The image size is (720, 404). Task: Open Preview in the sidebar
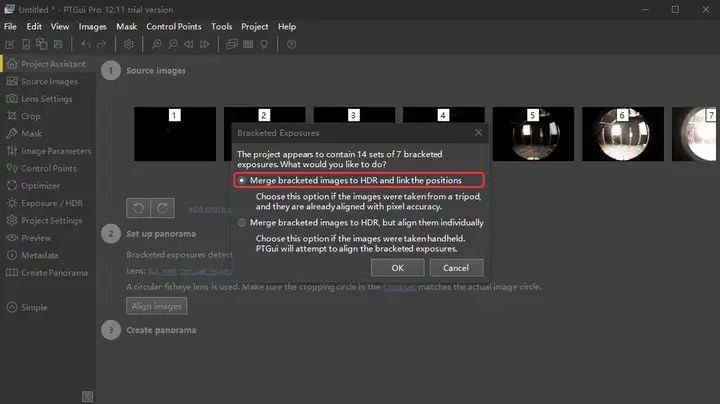[48, 238]
